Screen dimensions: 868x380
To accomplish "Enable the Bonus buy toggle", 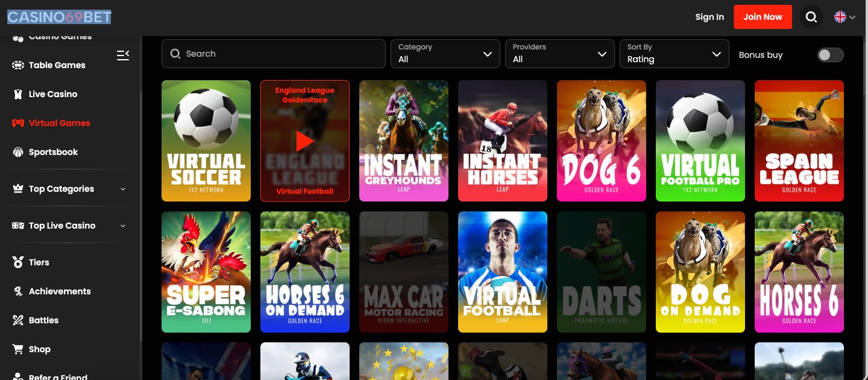I will click(830, 55).
